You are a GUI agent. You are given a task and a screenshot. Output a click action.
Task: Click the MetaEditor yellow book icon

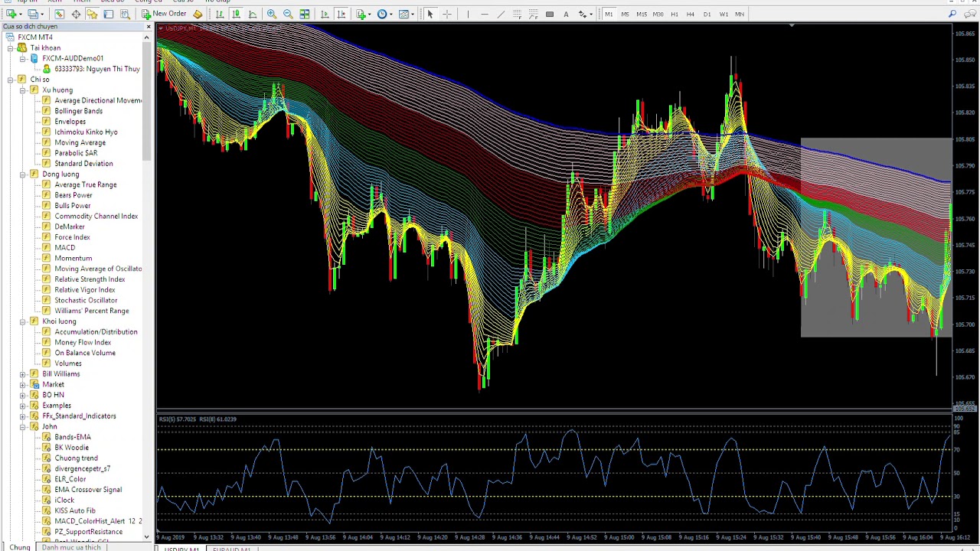(x=198, y=14)
